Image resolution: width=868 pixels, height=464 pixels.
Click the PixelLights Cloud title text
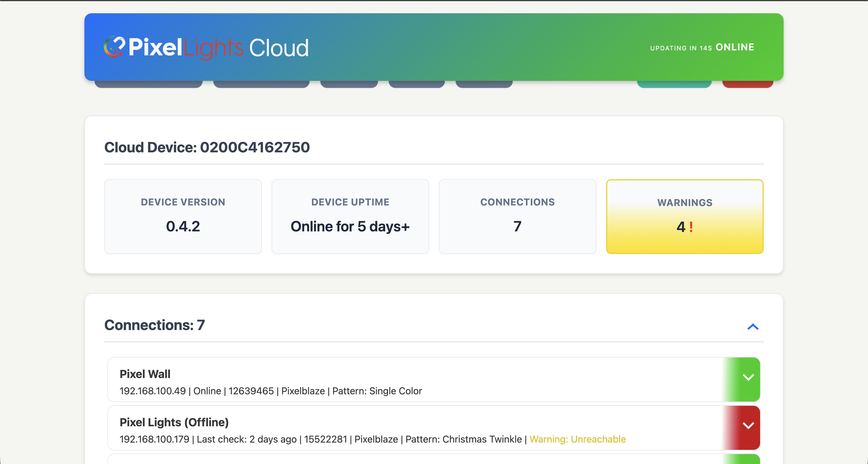[x=218, y=48]
